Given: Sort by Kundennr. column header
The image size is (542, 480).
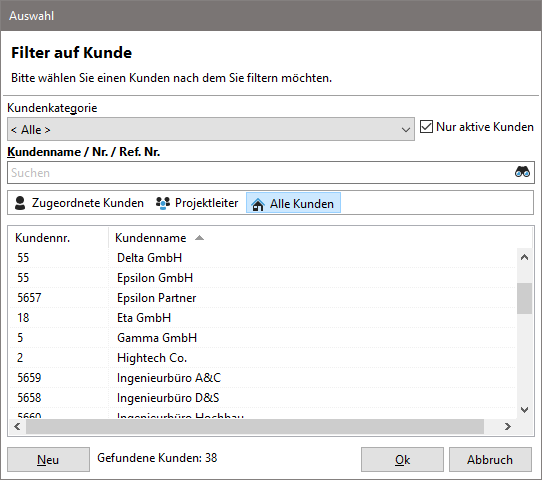Looking at the screenshot, I should coord(43,238).
